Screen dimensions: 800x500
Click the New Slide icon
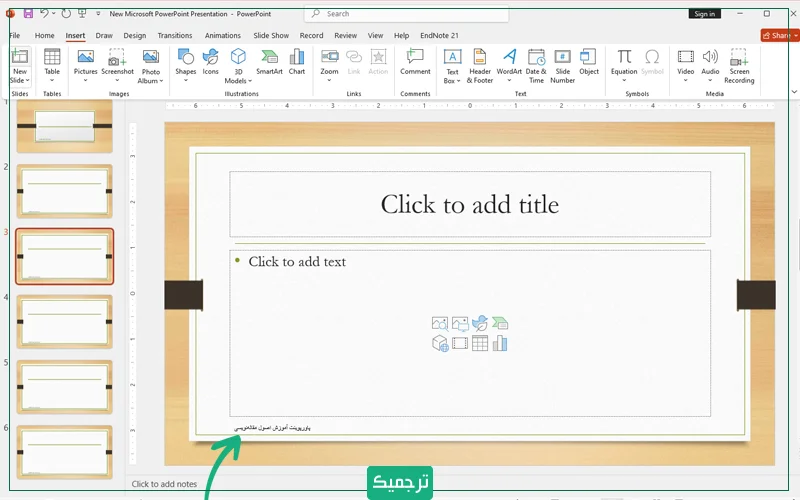click(19, 56)
